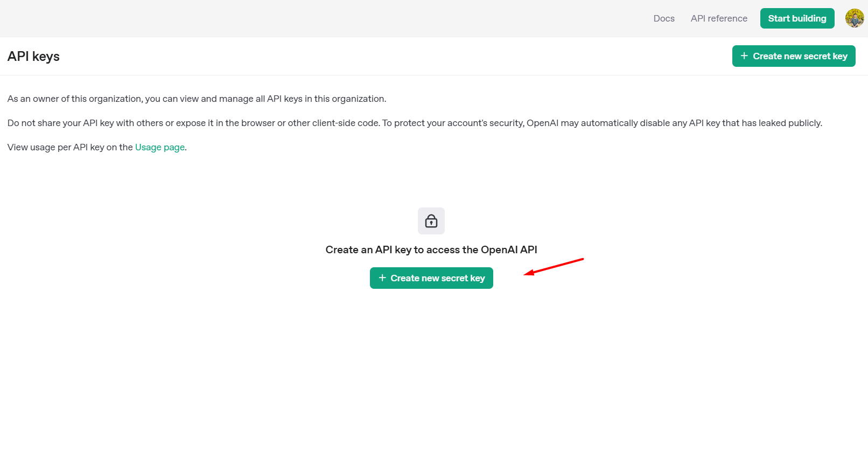Click the Start building button
This screenshot has height=465, width=868.
click(x=797, y=18)
